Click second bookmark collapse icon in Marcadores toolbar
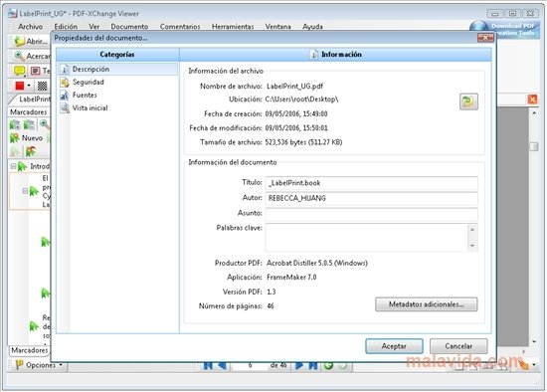This screenshot has width=547, height=392. tap(29, 125)
